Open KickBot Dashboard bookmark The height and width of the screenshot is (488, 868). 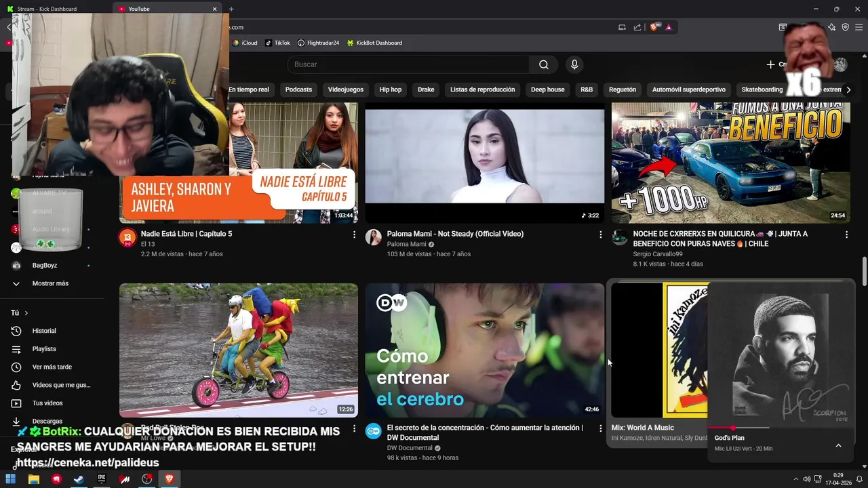click(x=374, y=43)
